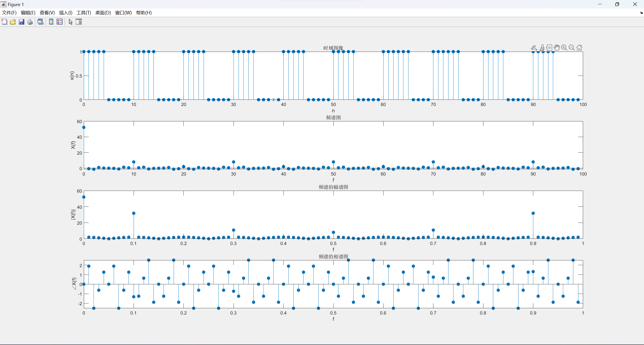Open a file with the folder icon
644x345 pixels.
pyautogui.click(x=13, y=22)
